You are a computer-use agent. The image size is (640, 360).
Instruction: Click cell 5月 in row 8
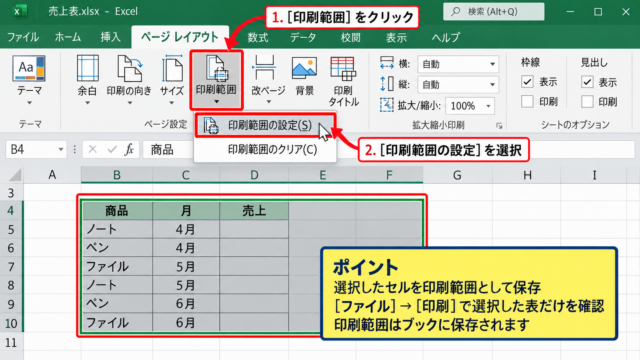point(186,285)
